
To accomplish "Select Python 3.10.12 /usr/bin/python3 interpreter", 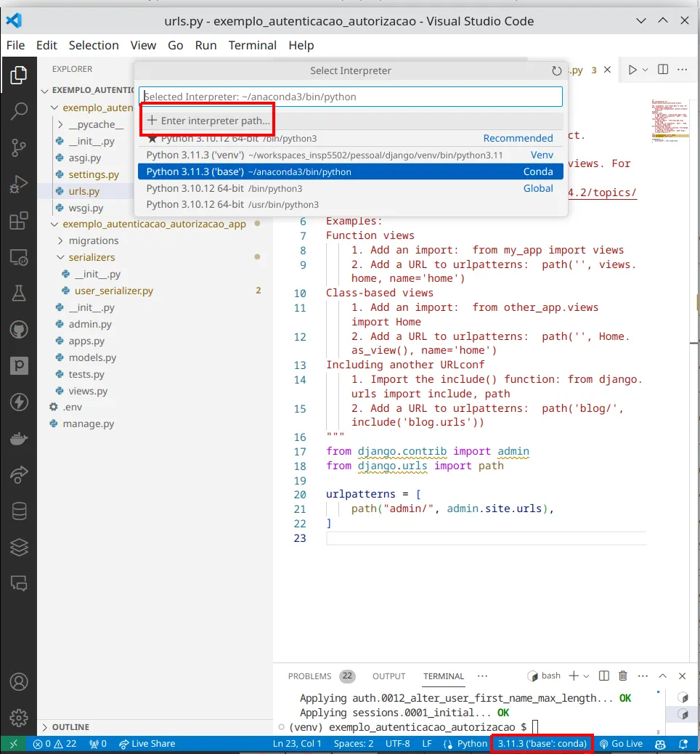I will 351,205.
